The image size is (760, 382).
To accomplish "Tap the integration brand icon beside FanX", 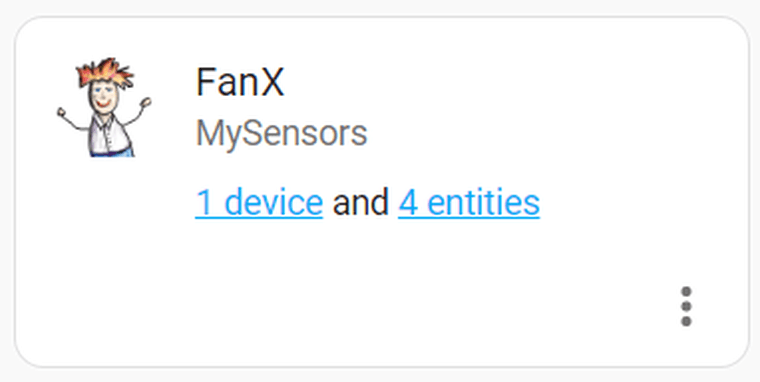I will pos(104,108).
